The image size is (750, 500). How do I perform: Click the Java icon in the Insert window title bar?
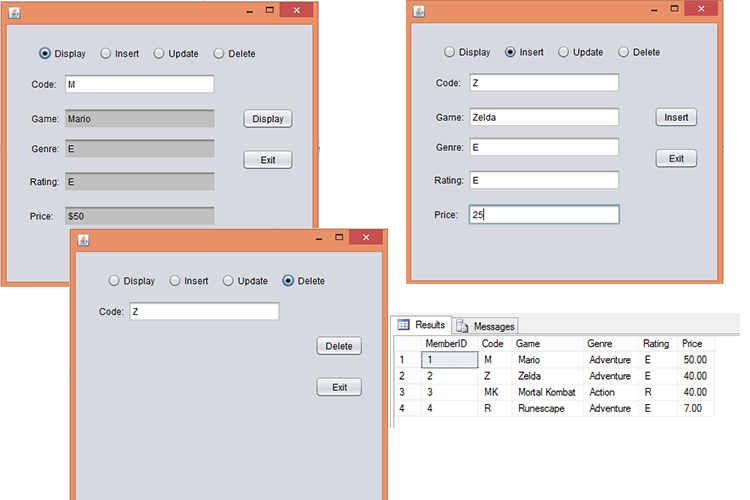coord(419,11)
